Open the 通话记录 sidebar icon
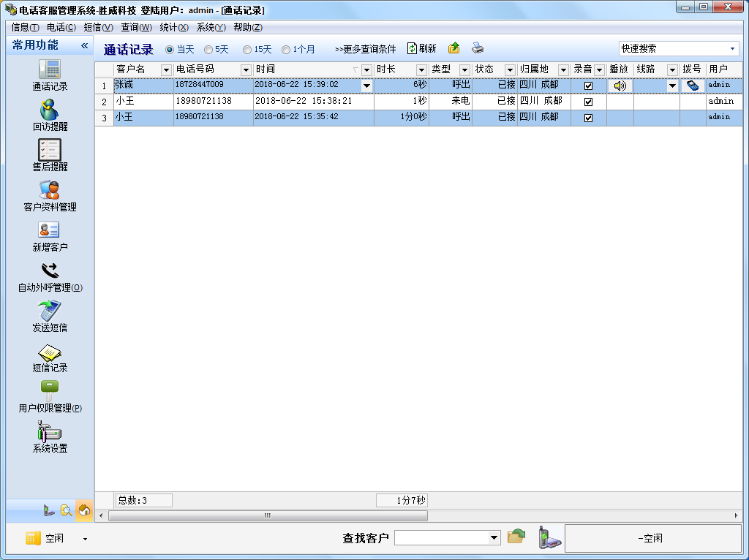The width and height of the screenshot is (749, 560). tap(50, 70)
